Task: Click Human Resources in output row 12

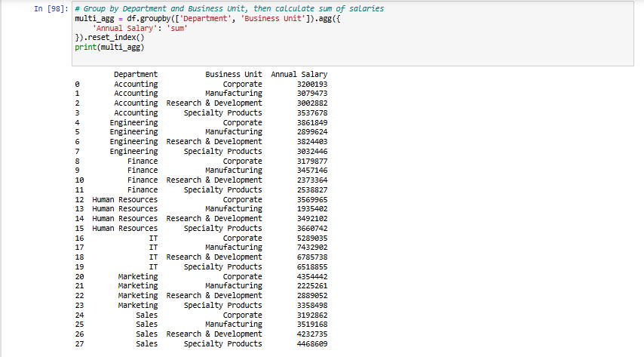Action: 124,200
